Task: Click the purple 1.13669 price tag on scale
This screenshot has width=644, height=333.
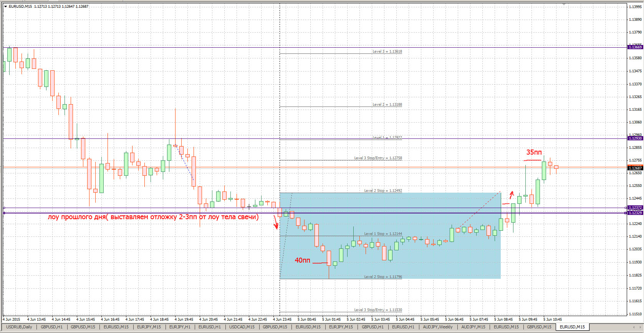Action: click(635, 47)
